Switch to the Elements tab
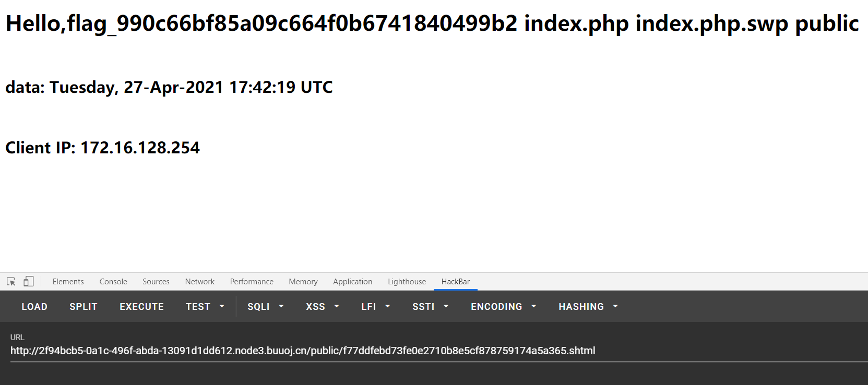The height and width of the screenshot is (385, 868). [68, 281]
